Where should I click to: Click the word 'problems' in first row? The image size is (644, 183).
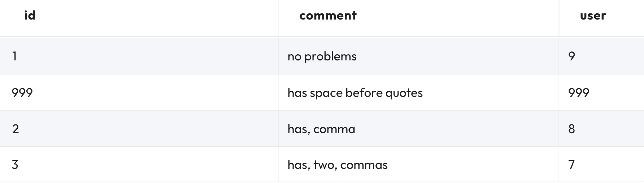point(330,57)
